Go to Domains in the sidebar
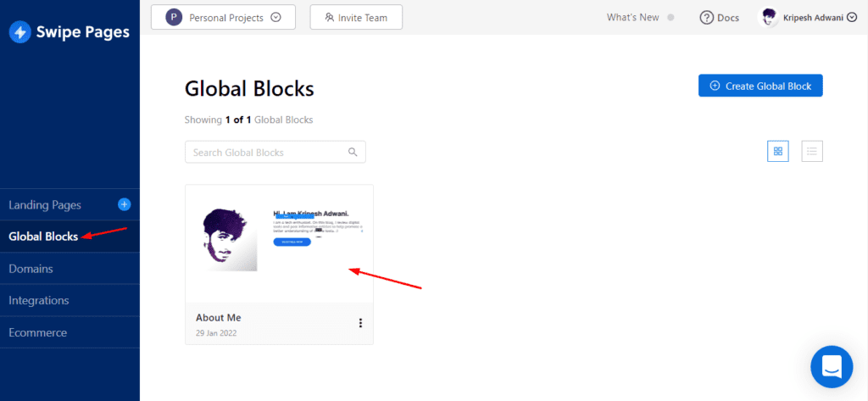The image size is (868, 401). pos(31,269)
